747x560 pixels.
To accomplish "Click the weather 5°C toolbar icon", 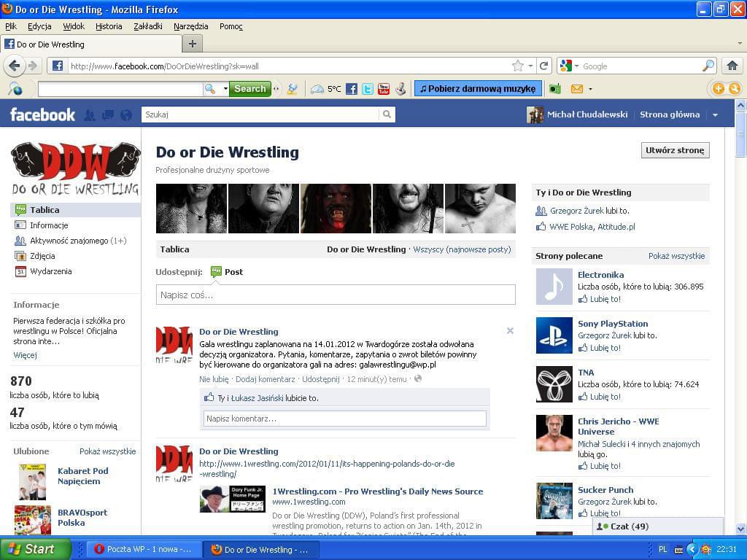I will click(x=326, y=89).
